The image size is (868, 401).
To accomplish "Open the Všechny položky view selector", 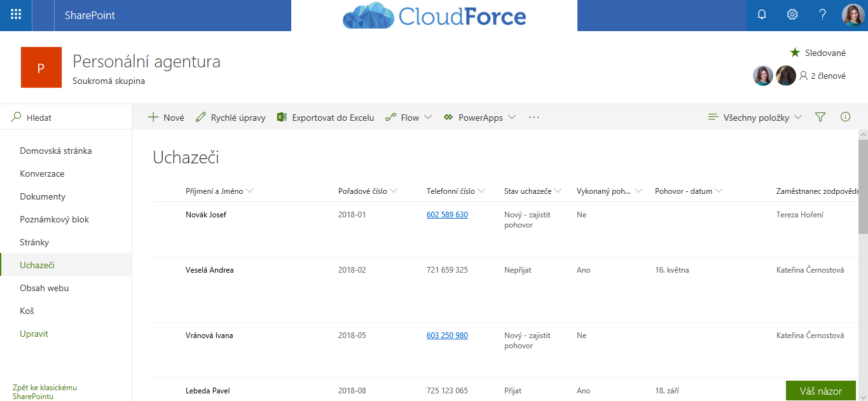I will click(755, 118).
